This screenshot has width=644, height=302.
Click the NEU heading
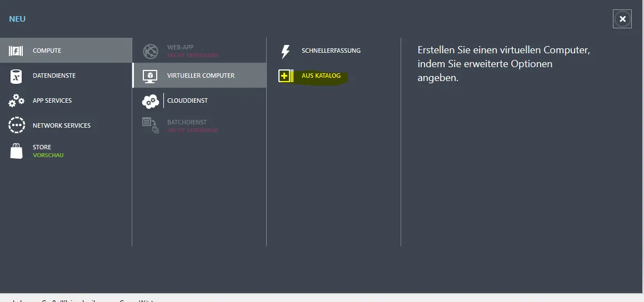click(x=17, y=19)
